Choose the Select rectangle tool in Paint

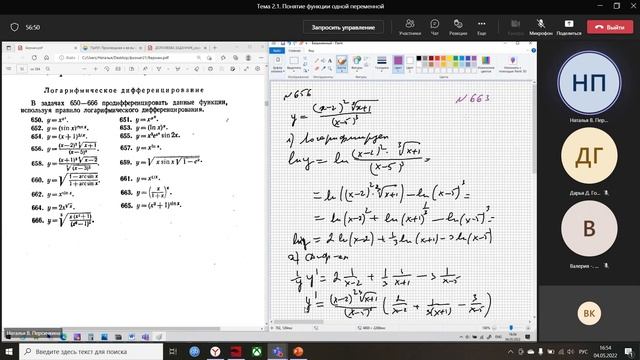[x=293, y=60]
